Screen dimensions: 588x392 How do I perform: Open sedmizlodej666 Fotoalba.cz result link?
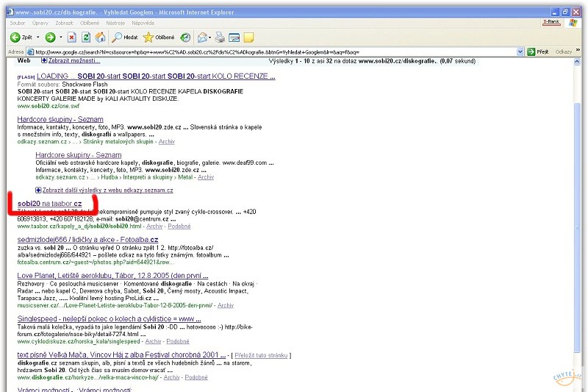click(x=87, y=239)
